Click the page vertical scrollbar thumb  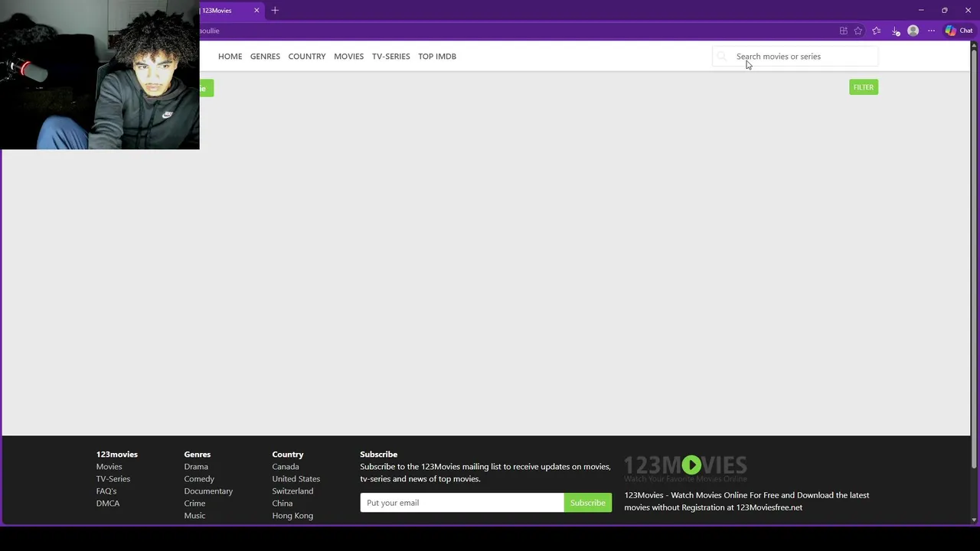click(974, 260)
